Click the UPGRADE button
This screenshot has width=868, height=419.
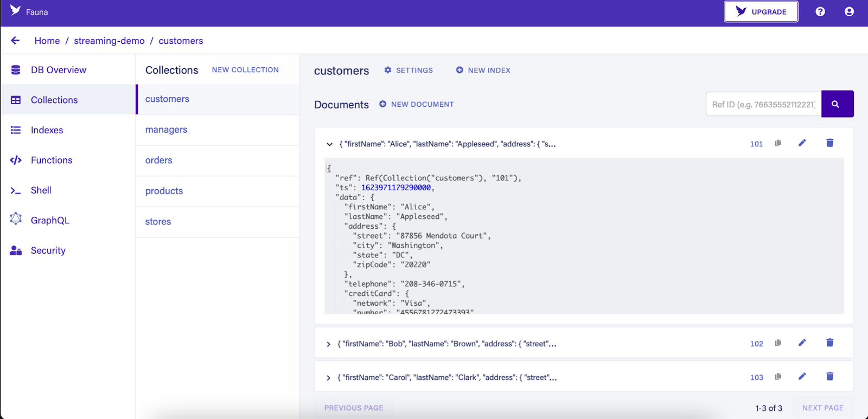[x=761, y=11]
